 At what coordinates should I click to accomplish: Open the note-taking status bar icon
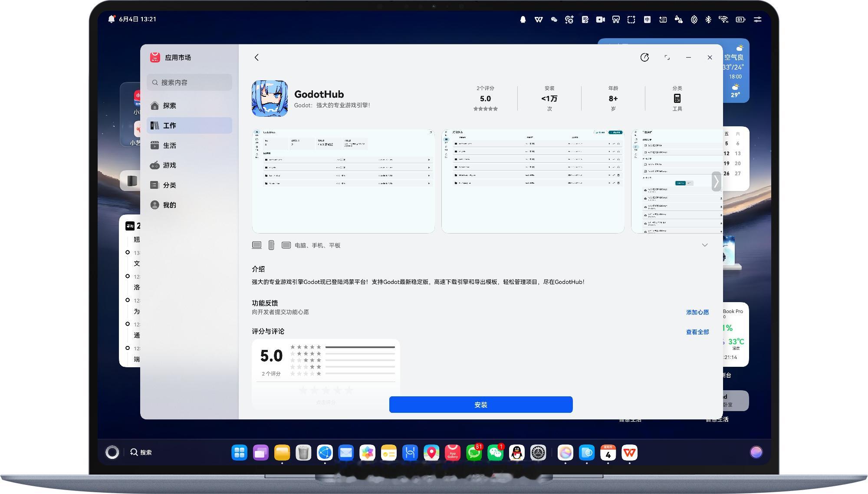585,20
